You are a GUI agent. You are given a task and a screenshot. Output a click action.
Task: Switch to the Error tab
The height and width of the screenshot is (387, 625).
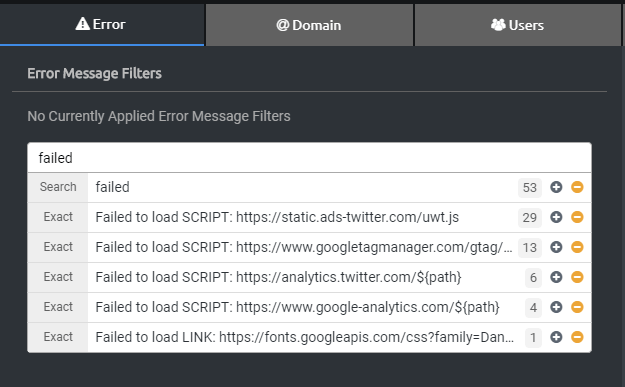[102, 24]
